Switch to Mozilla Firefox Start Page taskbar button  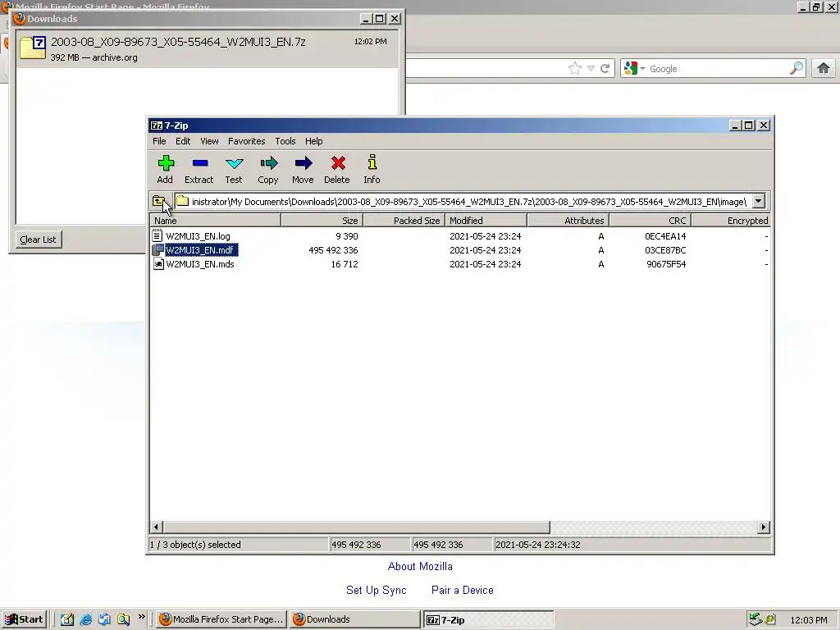tap(221, 619)
